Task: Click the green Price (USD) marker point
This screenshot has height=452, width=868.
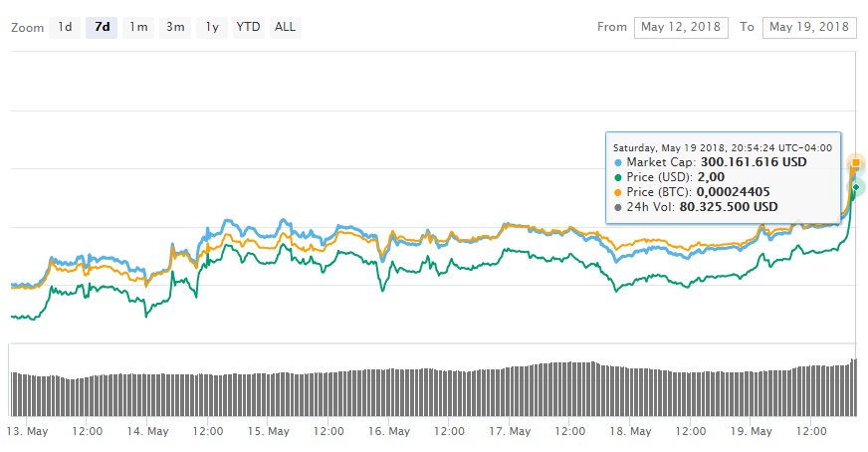Action: click(856, 187)
